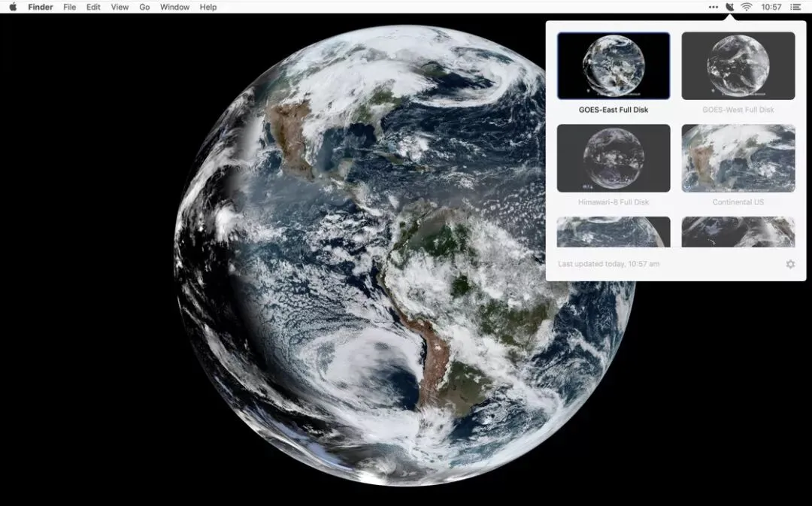Open the Apple menu

point(13,7)
